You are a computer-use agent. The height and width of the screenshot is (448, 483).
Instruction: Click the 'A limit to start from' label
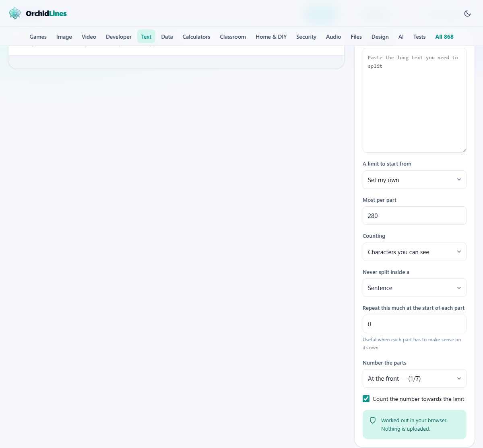pyautogui.click(x=387, y=164)
